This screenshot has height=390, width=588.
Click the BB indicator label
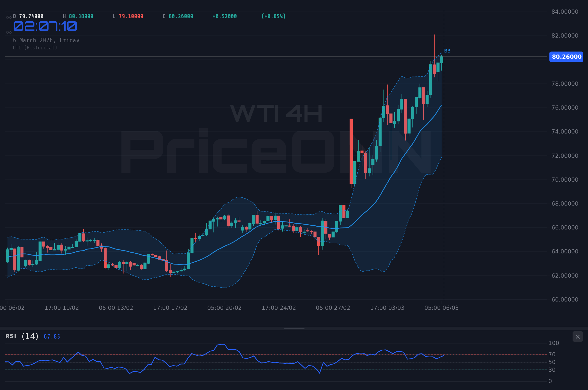pyautogui.click(x=447, y=51)
